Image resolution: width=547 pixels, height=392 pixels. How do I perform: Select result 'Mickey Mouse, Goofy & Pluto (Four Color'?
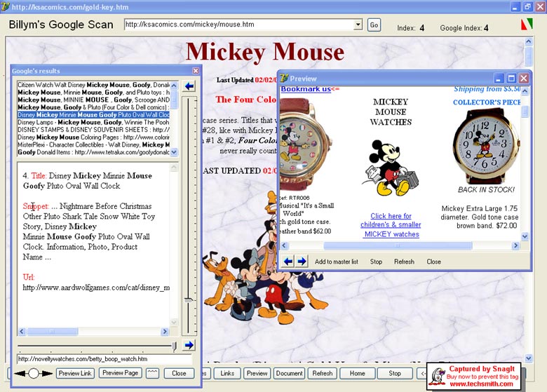(93, 107)
